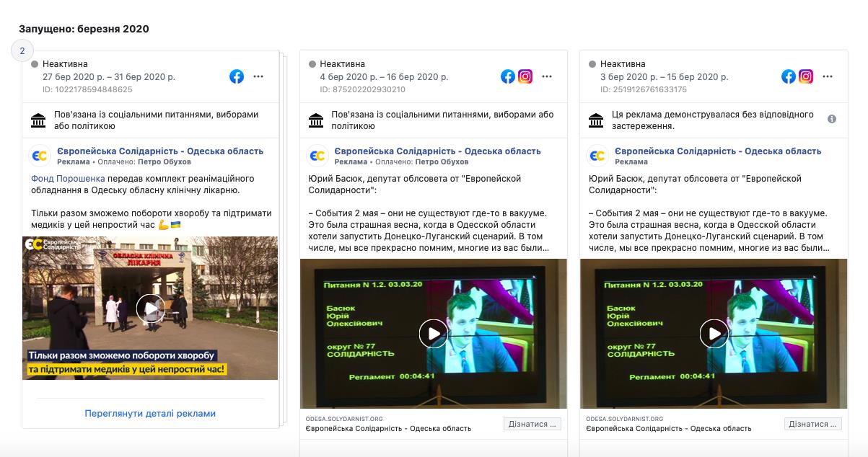Open page name link on third ad card

(717, 151)
